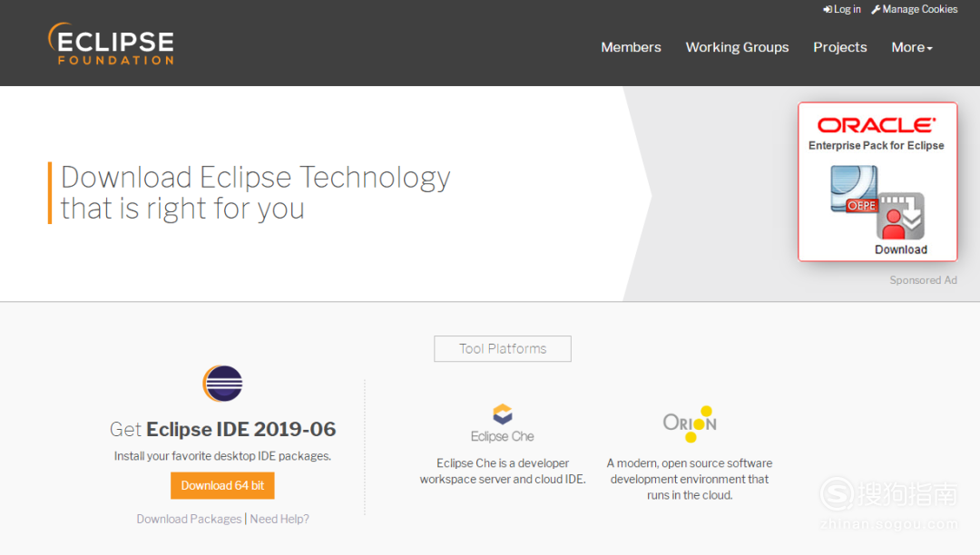Open the Download Packages link

click(189, 519)
